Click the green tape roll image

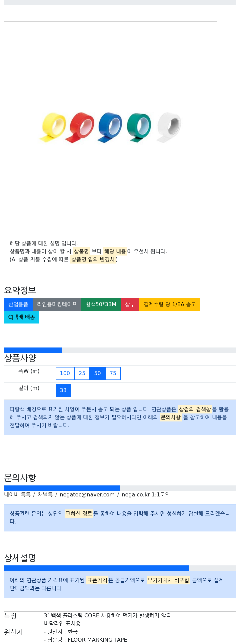tap(139, 128)
